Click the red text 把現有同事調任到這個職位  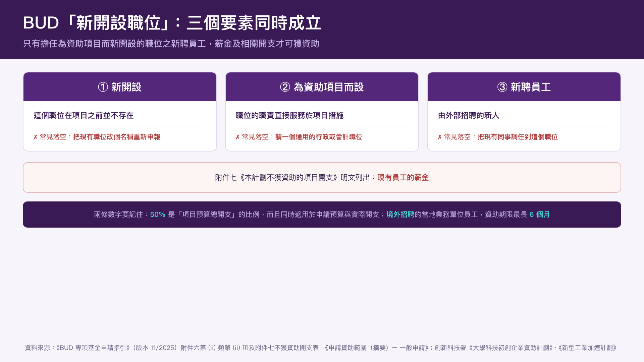[518, 137]
